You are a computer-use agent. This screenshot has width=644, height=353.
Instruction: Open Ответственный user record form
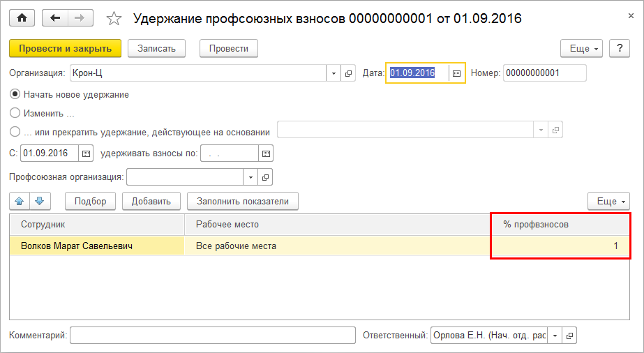[x=569, y=336]
